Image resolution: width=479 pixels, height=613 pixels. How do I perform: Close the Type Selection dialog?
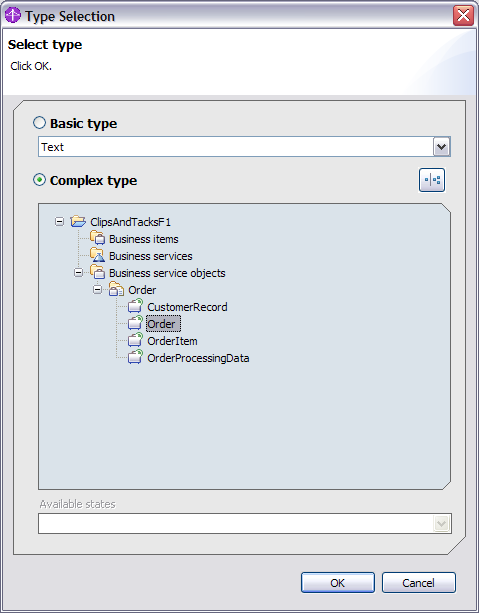coord(463,16)
